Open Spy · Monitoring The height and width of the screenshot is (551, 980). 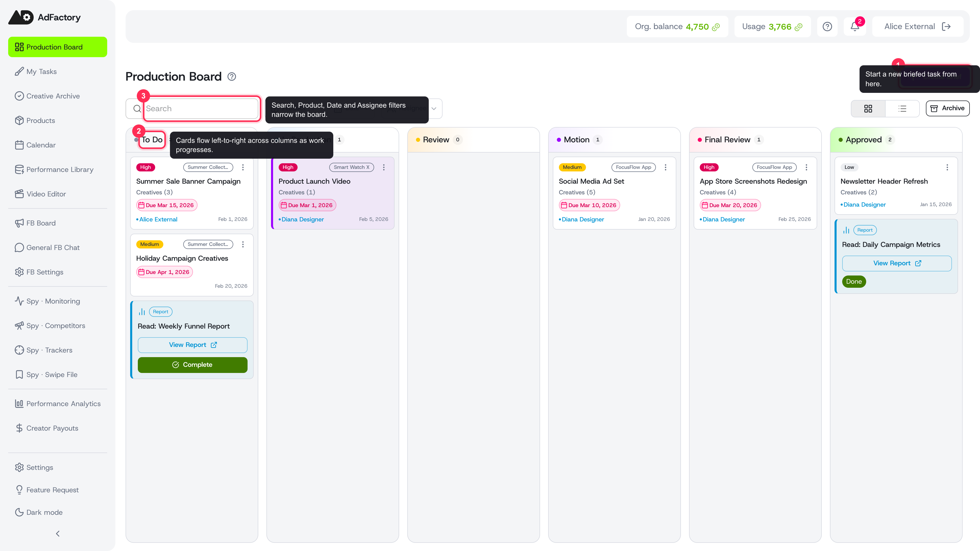pyautogui.click(x=58, y=301)
